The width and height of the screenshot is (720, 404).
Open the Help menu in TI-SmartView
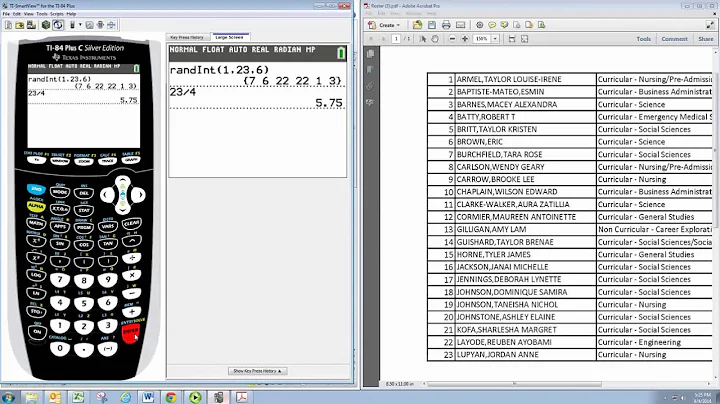[x=71, y=14]
